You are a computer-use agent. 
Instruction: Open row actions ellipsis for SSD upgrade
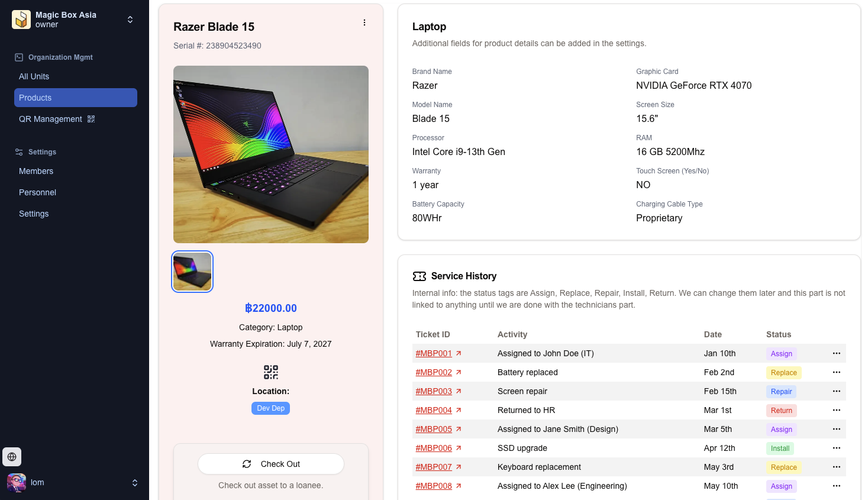tap(836, 448)
